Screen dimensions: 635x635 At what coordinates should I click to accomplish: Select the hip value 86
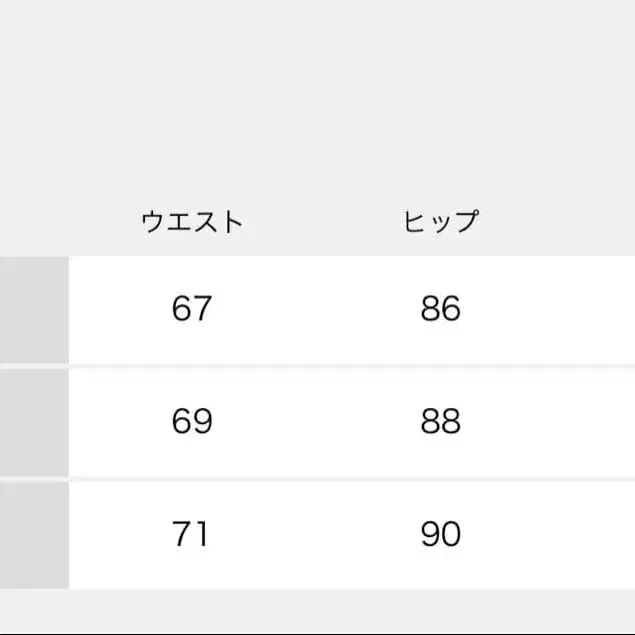(440, 309)
